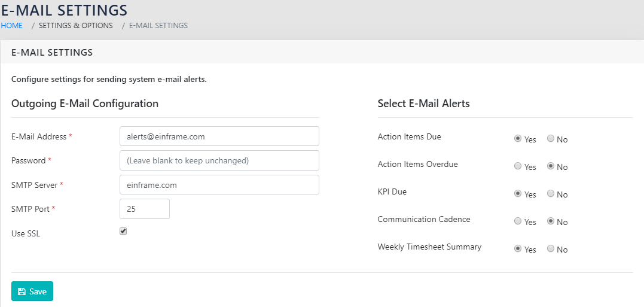Select No for Action Items Overdue
This screenshot has height=307, width=644.
(x=551, y=166)
